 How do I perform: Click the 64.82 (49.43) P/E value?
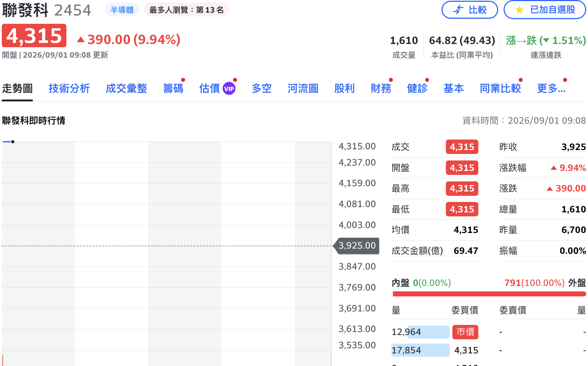click(462, 40)
